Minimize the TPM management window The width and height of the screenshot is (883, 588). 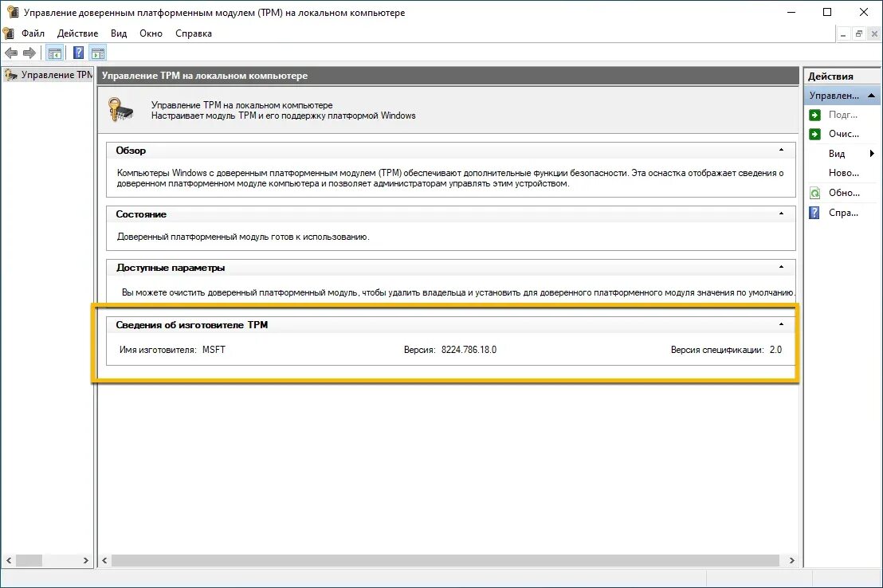[x=791, y=12]
